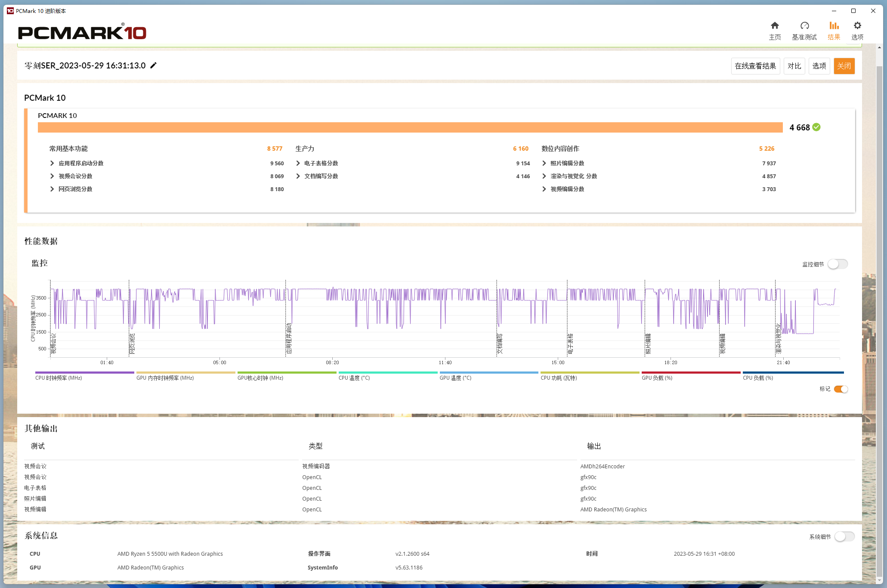Screen dimensions: 887x588
Task: Expand the 电子表格分数 score row
Action: 298,163
